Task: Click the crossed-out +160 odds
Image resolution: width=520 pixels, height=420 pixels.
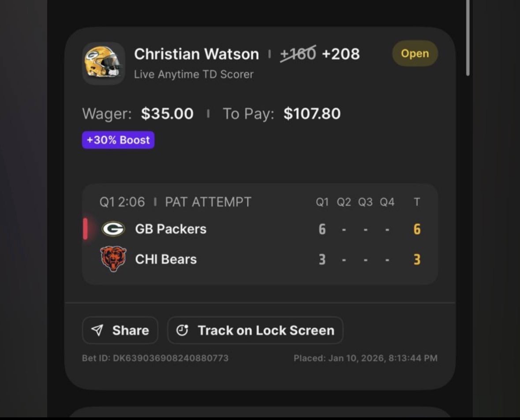Action: tap(298, 54)
